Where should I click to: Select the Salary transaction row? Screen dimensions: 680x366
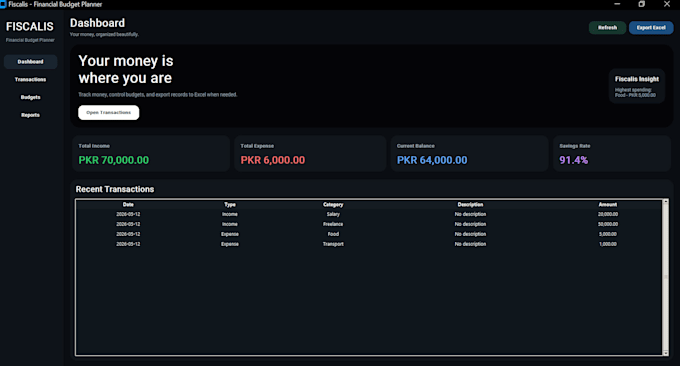pos(369,214)
